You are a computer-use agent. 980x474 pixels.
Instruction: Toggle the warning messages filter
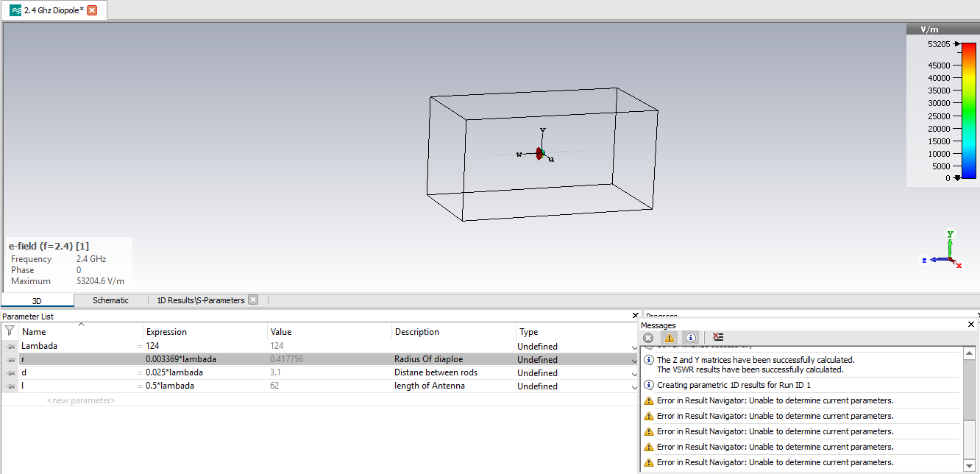click(669, 338)
